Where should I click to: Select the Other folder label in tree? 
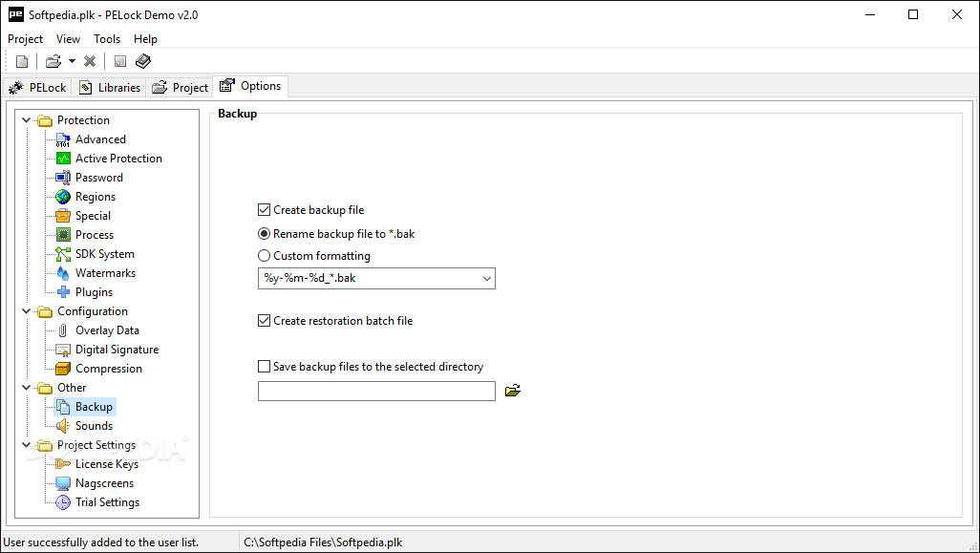click(x=72, y=388)
